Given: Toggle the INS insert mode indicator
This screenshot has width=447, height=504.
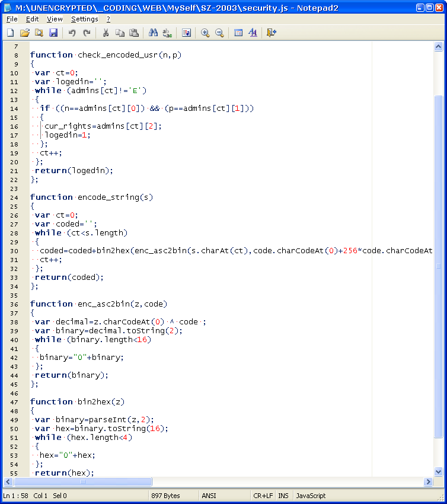Looking at the screenshot, I should pos(283,496).
